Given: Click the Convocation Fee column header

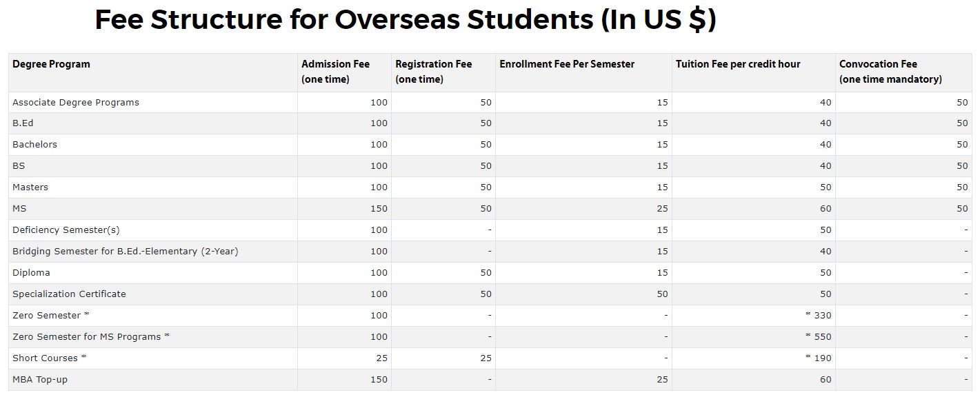Looking at the screenshot, I should click(890, 72).
